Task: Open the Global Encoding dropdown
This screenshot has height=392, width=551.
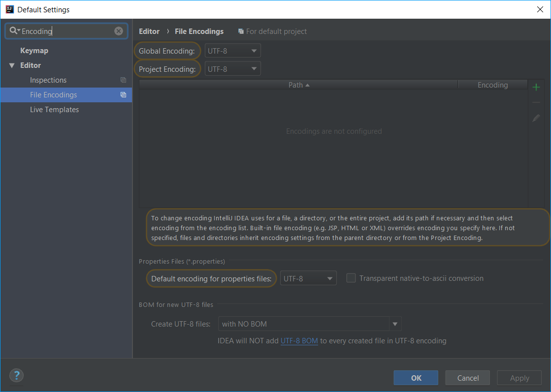Action: click(233, 51)
